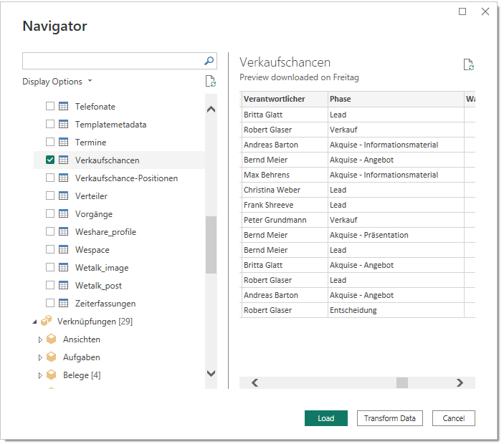The width and height of the screenshot is (504, 444).
Task: Click the Termine table icon
Action: pos(64,142)
